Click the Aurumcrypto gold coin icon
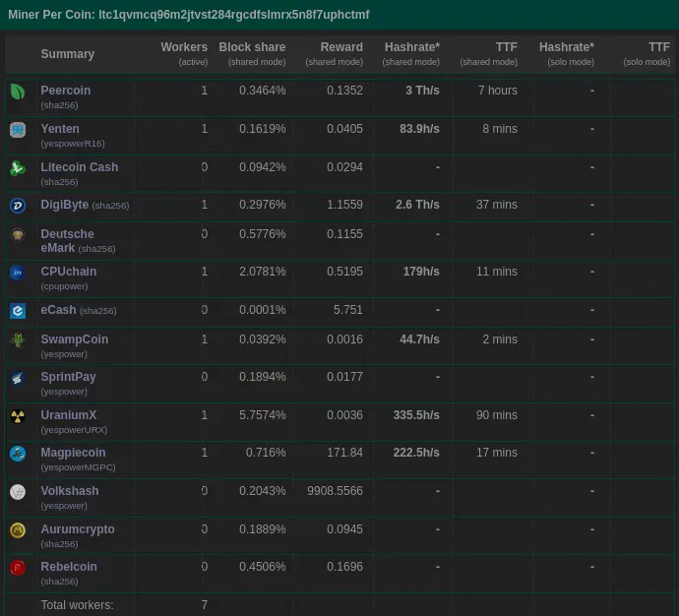Image resolution: width=679 pixels, height=616 pixels. [18, 530]
